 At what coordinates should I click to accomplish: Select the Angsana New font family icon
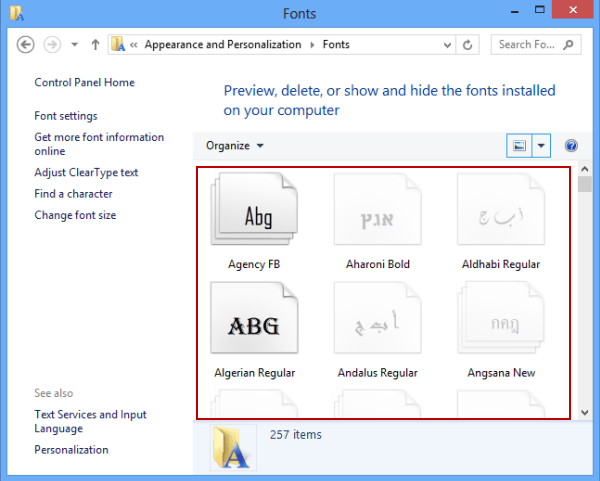501,318
